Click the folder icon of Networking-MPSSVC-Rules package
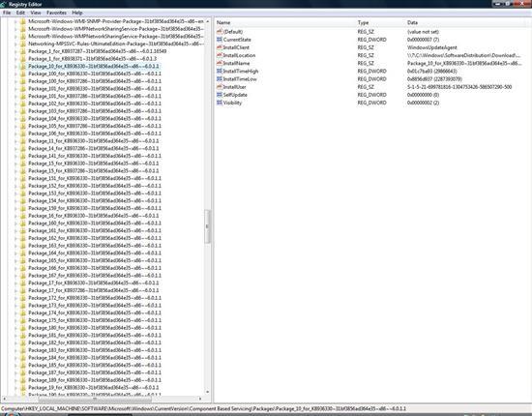The height and width of the screenshot is (416, 532). (x=23, y=45)
